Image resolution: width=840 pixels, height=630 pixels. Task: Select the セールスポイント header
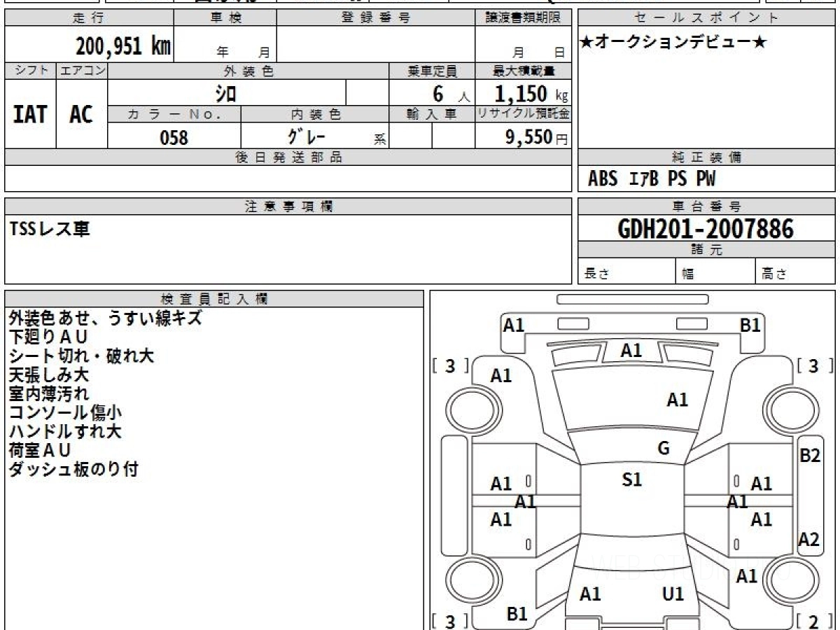click(707, 18)
